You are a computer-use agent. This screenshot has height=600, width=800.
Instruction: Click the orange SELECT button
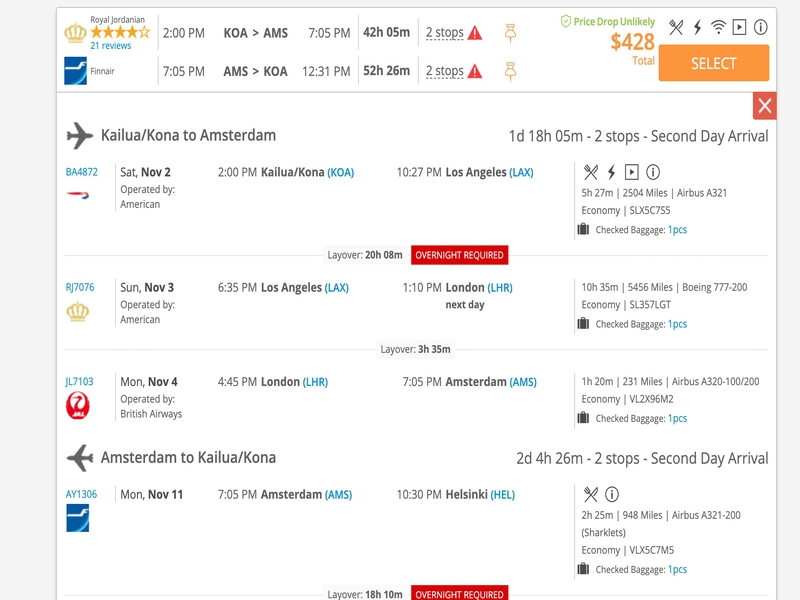point(713,63)
